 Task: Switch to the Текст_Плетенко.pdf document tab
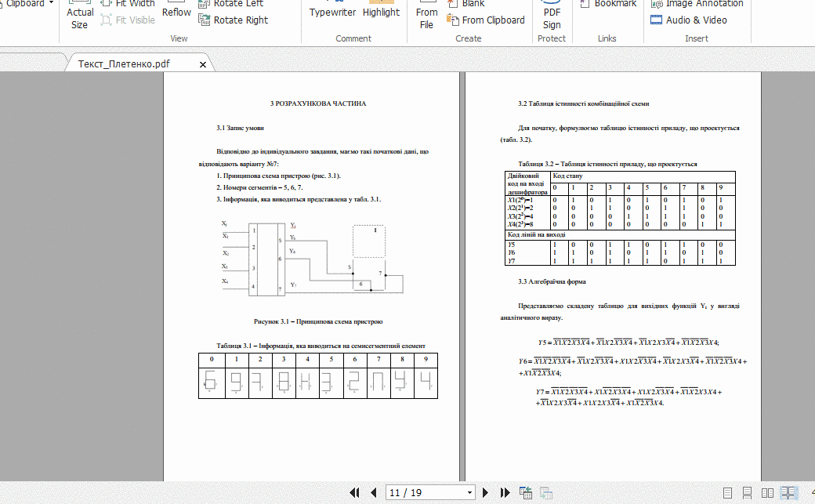[x=124, y=64]
